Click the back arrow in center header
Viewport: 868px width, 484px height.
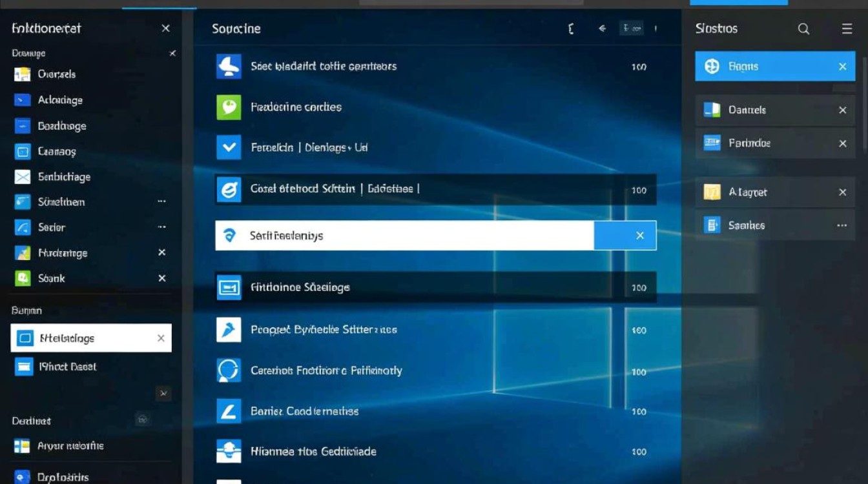tap(602, 29)
